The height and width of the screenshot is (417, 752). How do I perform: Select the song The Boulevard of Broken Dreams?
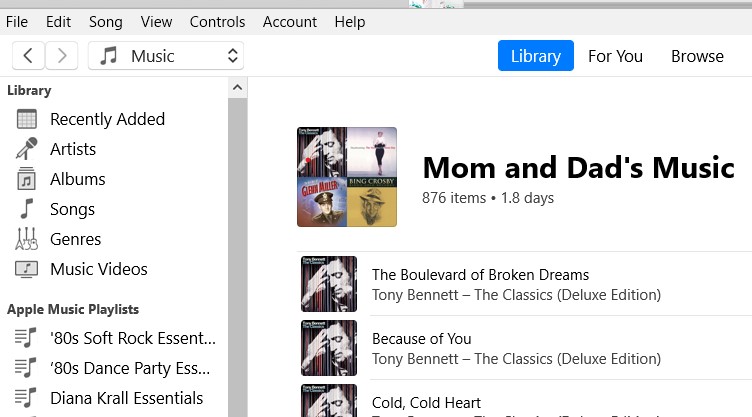coord(481,274)
